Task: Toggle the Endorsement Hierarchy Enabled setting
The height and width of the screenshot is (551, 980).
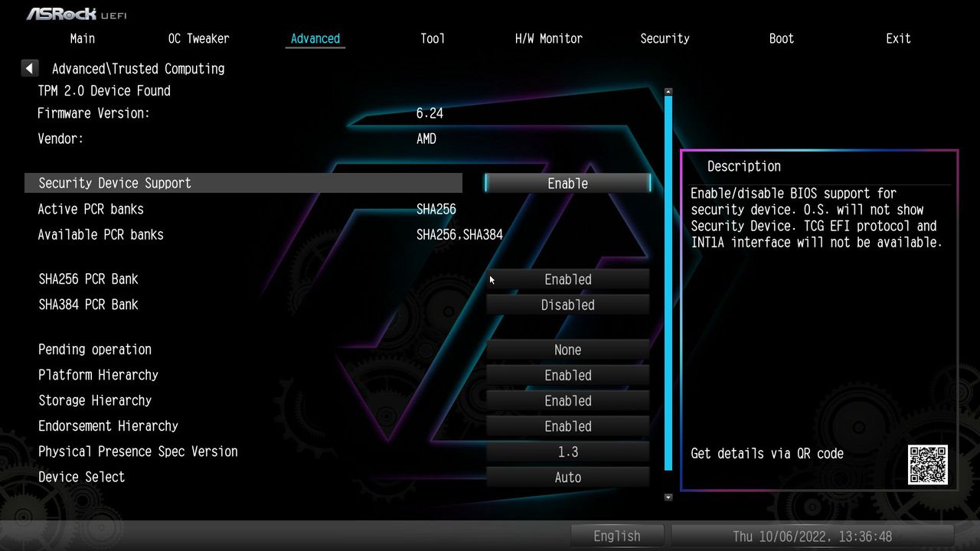Action: [x=568, y=426]
